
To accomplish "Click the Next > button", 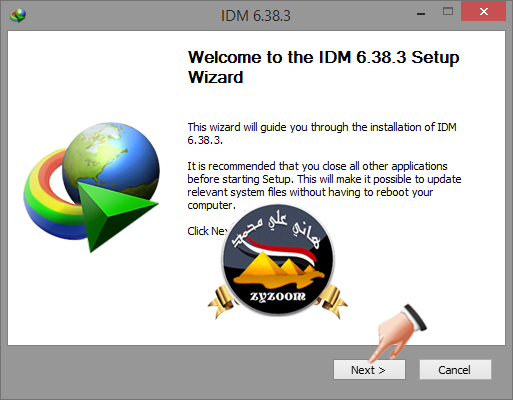I will click(369, 370).
